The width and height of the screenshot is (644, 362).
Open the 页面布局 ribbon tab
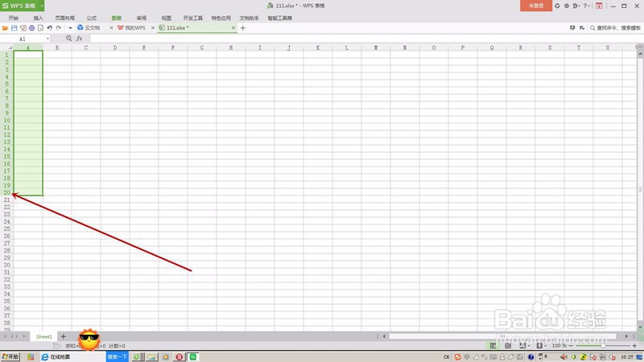65,18
